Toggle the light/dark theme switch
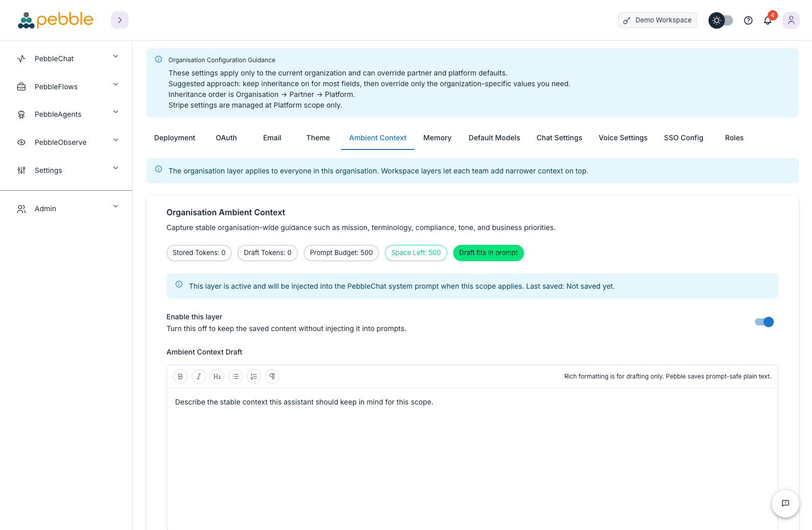Viewport: 812px width, 530px height. click(x=721, y=20)
